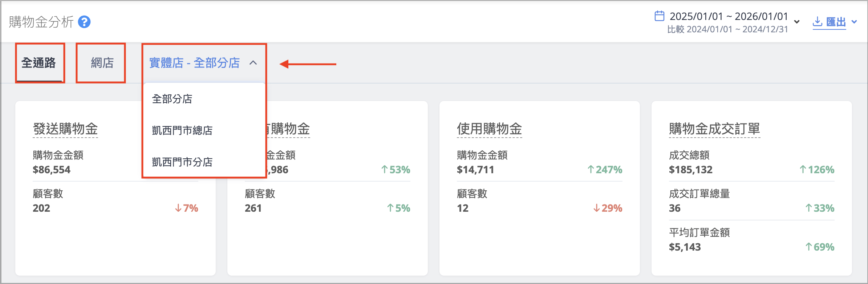Click the 247% increase indicator
This screenshot has width=868, height=284.
pos(605,170)
